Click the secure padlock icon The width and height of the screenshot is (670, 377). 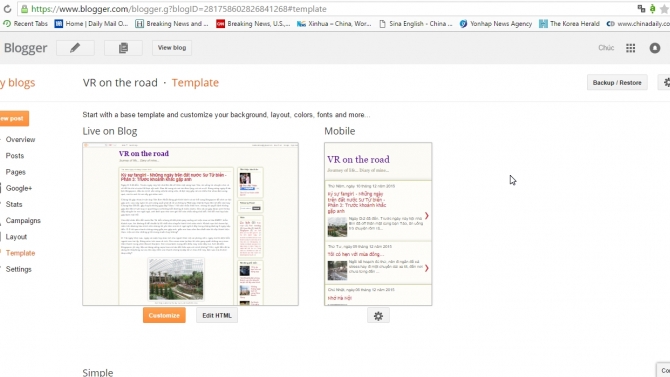pos(24,9)
